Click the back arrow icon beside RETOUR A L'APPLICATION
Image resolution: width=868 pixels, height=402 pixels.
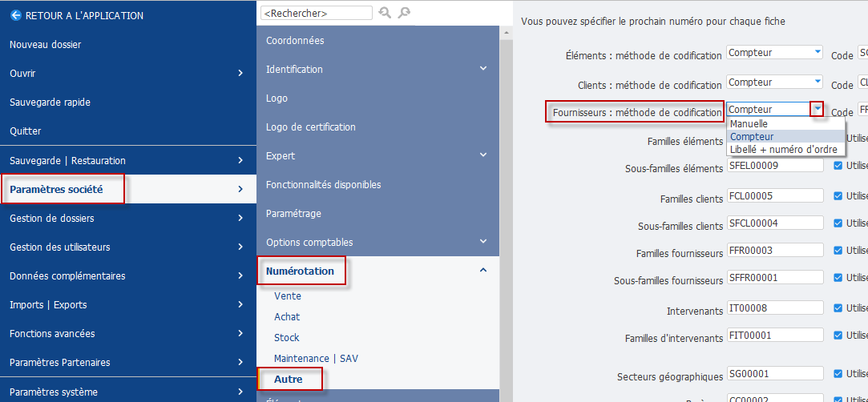15,15
